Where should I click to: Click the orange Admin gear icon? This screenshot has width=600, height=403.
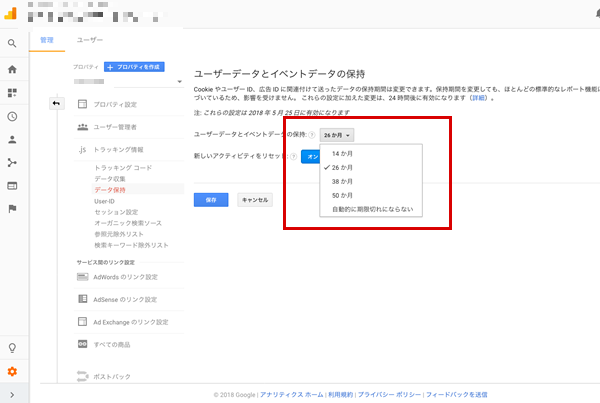[12, 372]
